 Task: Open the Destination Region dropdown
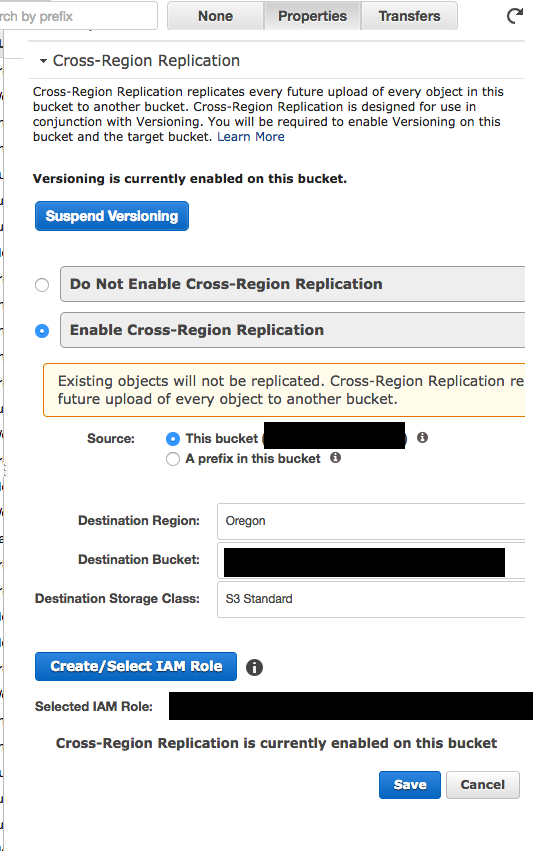tap(371, 521)
